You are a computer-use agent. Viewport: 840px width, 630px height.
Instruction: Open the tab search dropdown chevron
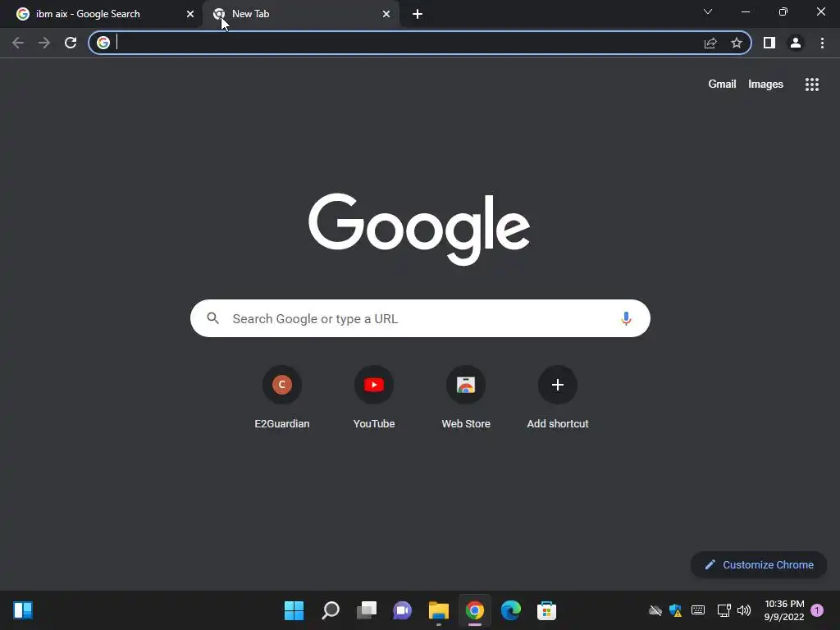click(x=708, y=11)
